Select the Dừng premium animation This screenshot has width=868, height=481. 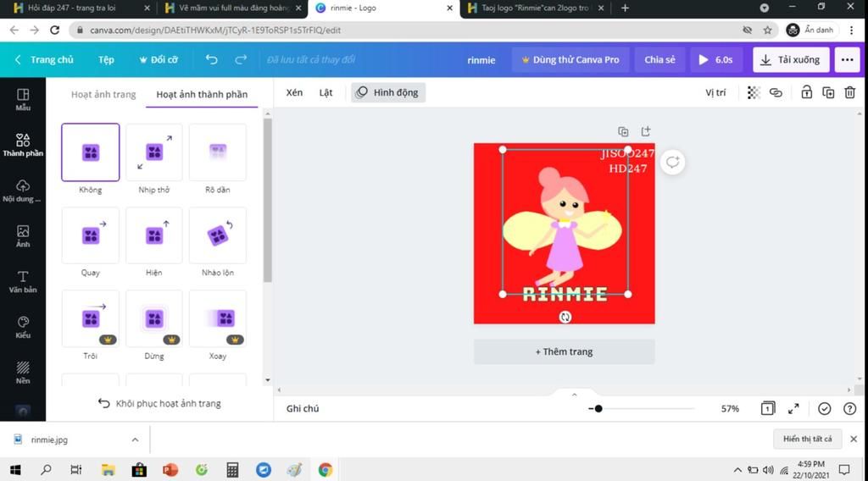[x=154, y=318]
